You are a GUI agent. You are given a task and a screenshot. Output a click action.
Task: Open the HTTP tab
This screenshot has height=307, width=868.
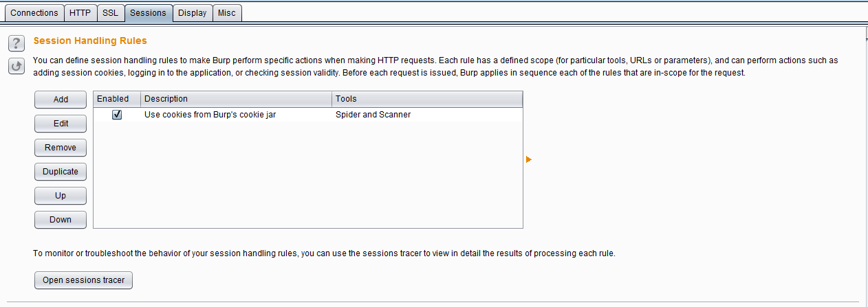point(80,12)
